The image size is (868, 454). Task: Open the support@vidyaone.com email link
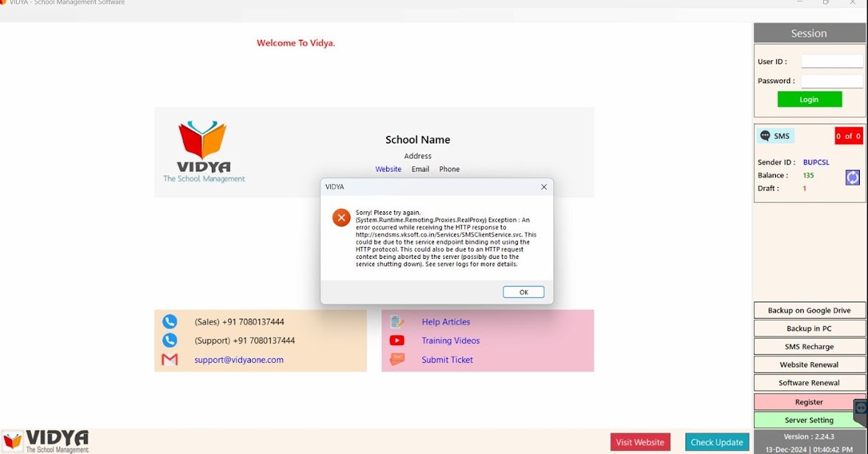click(x=239, y=360)
